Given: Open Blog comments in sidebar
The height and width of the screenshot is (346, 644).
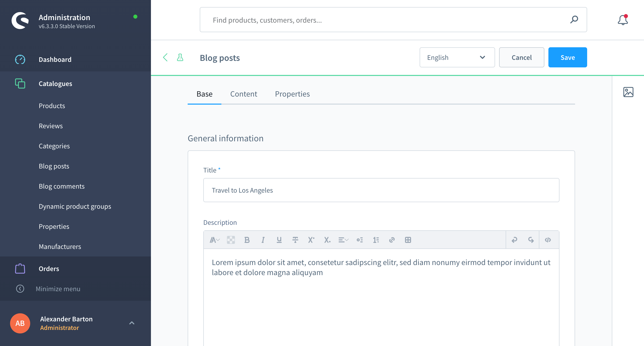Looking at the screenshot, I should [62, 186].
